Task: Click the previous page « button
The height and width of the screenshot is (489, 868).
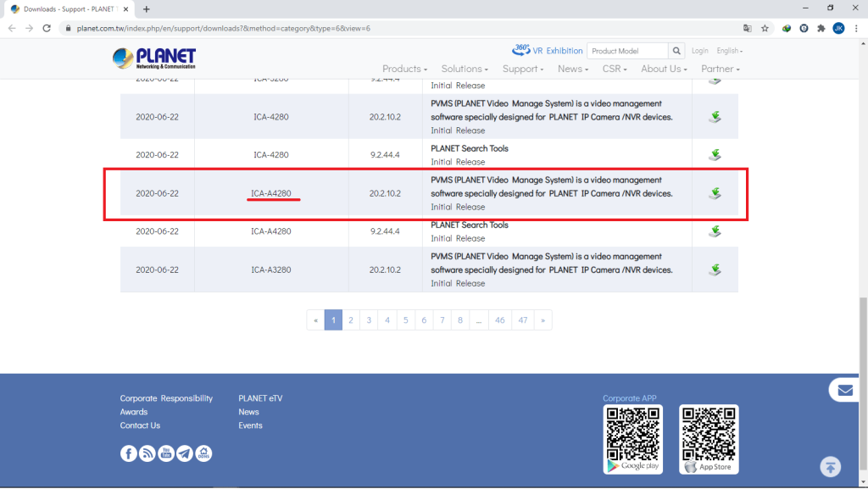Action: 315,320
